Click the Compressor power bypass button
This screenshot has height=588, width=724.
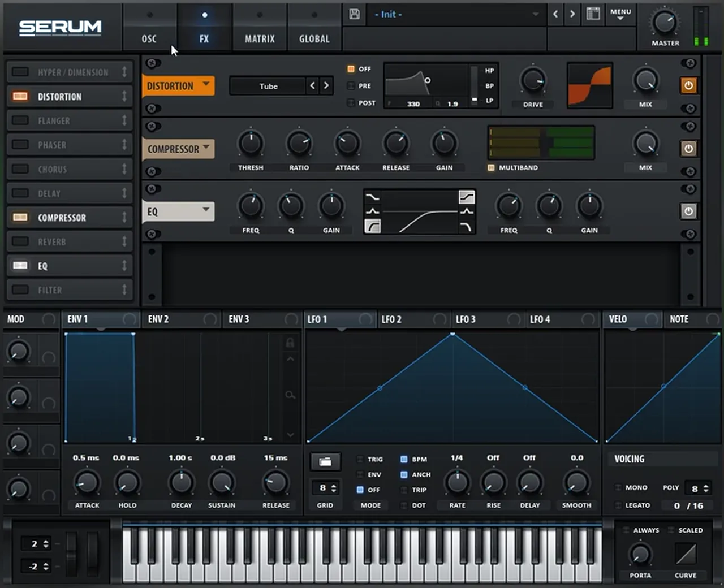(688, 148)
